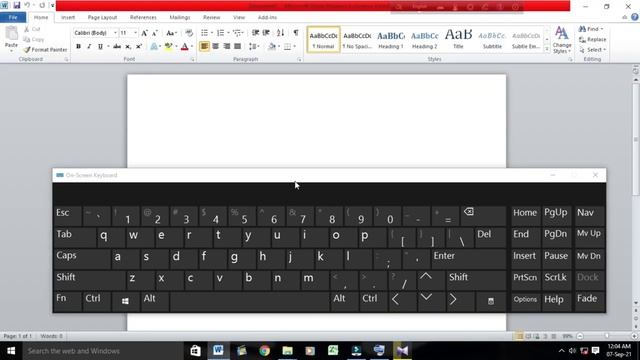Center the text alignment

pyautogui.click(x=216, y=47)
